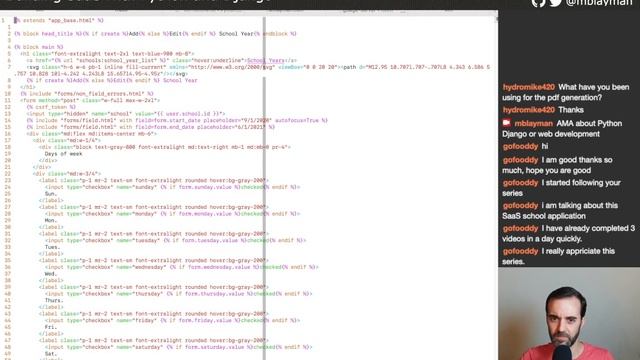The height and width of the screenshot is (360, 640).
Task: Click the streamer webcam video feed
Action: (x=569, y=313)
